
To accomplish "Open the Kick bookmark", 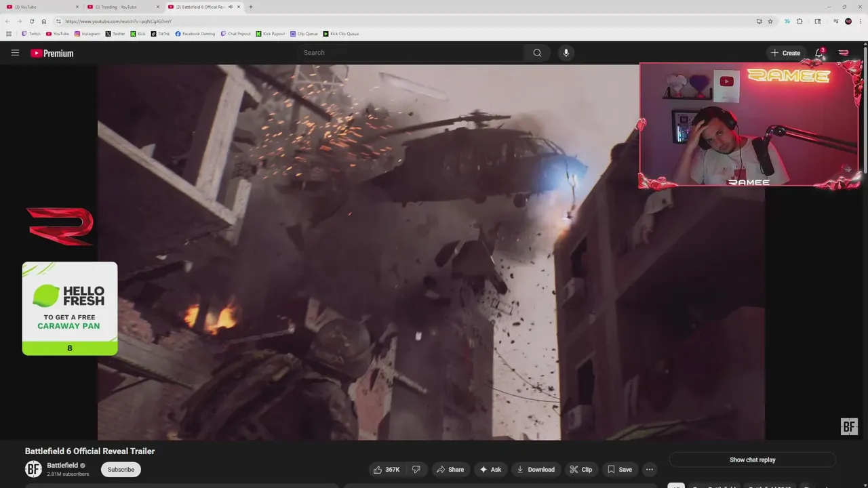I will (138, 33).
